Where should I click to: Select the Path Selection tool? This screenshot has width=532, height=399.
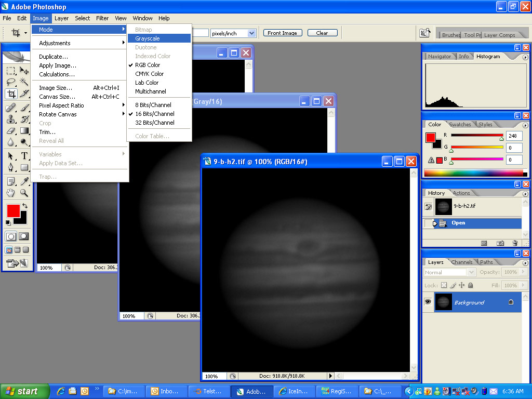point(11,156)
